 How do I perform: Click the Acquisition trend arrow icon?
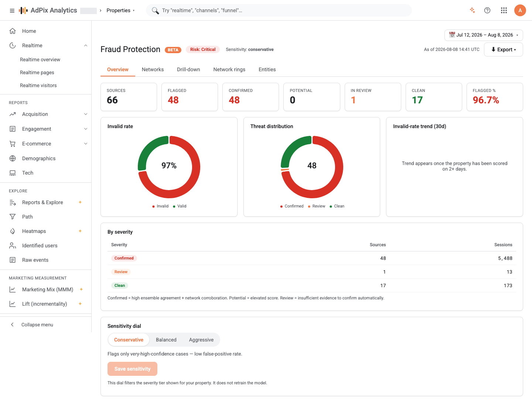click(x=13, y=114)
